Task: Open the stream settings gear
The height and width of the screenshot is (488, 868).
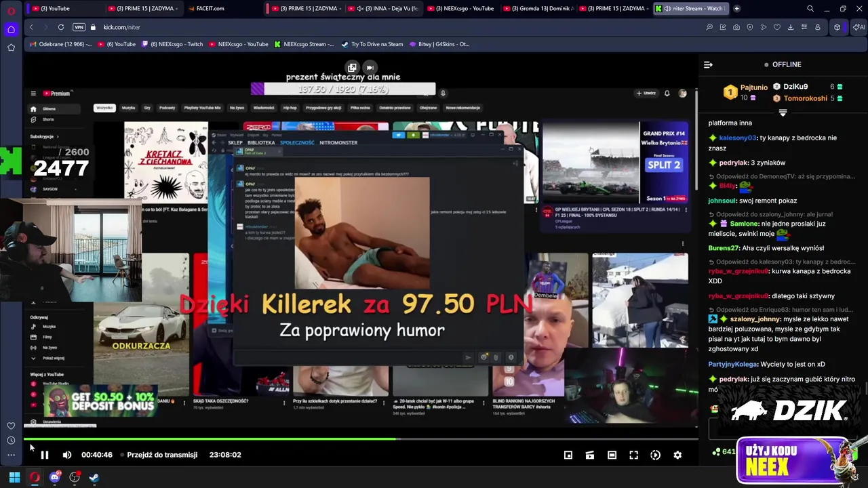Action: (677, 455)
